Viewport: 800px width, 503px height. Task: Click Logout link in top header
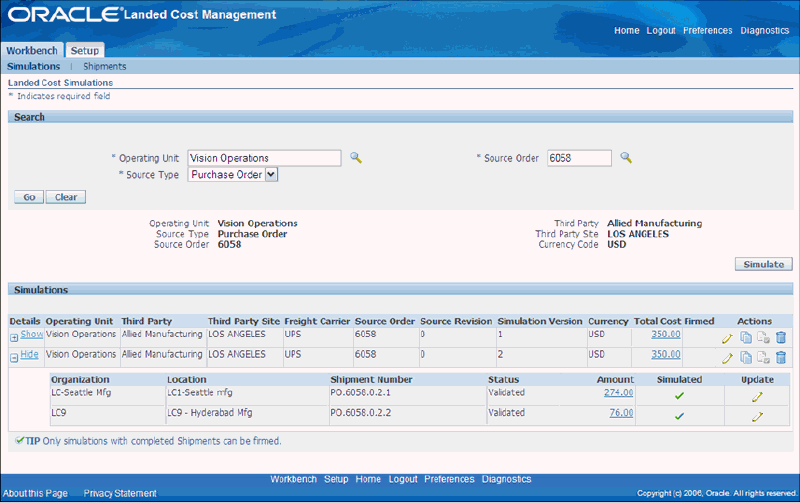pyautogui.click(x=661, y=31)
